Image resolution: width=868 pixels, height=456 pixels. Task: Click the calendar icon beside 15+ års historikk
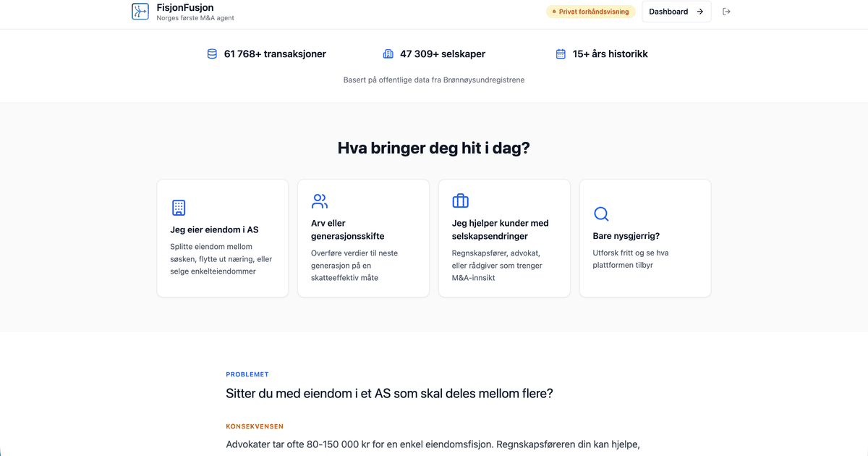tap(561, 54)
